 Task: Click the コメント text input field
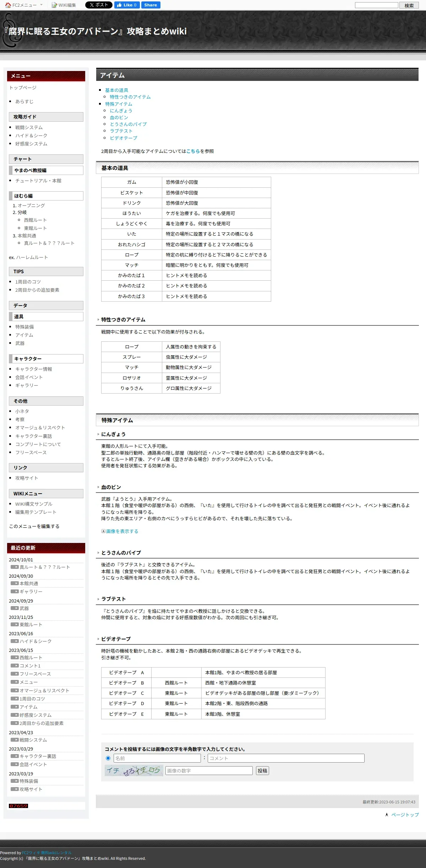[286, 758]
